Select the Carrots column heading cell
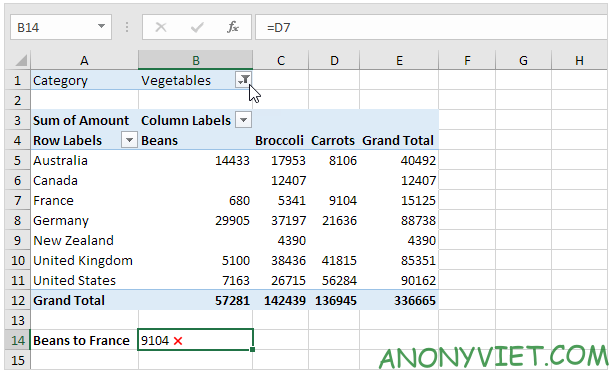This screenshot has width=610, height=370. 334,140
